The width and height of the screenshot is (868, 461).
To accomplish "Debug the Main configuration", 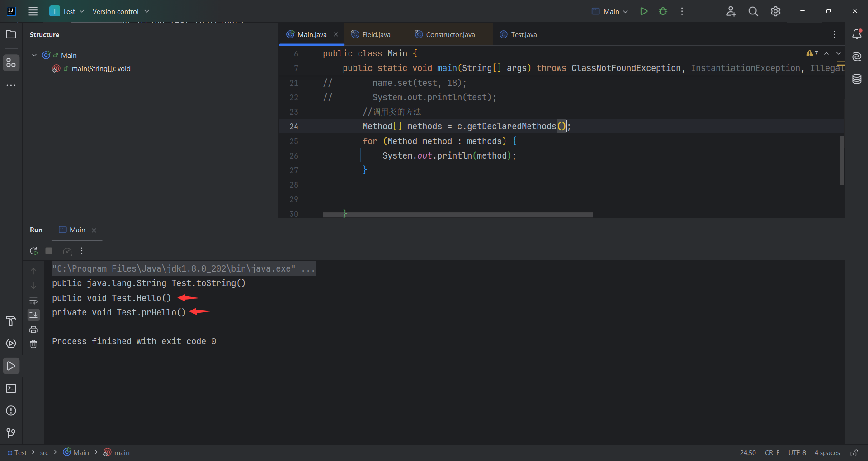I will 663,11.
